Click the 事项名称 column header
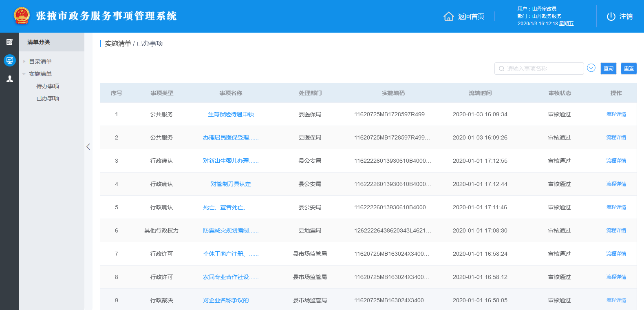The height and width of the screenshot is (310, 644). pos(231,93)
